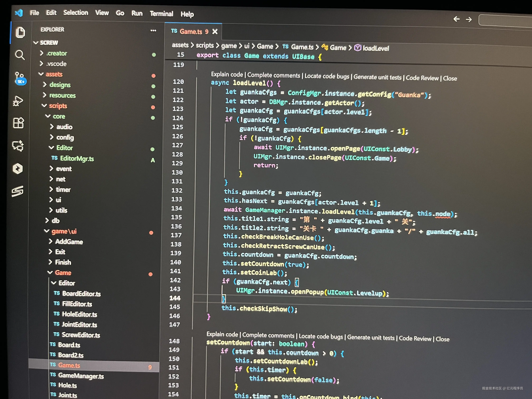Open the Search view in activity bar
This screenshot has height=399, width=532.
coord(20,55)
